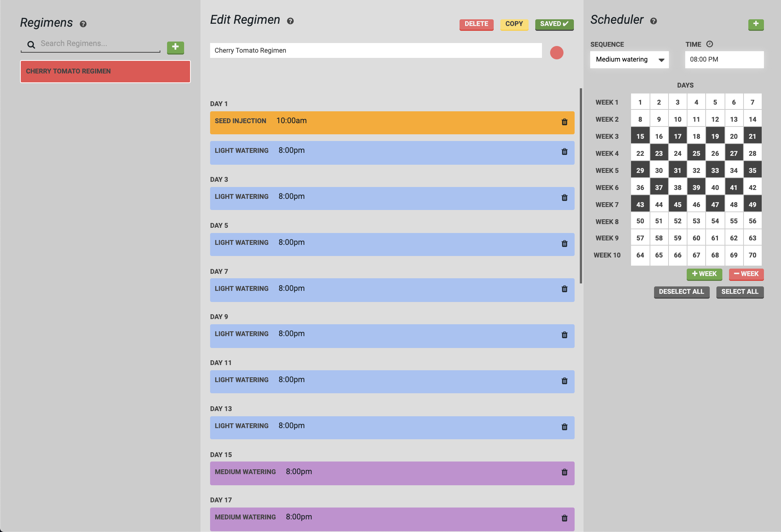The width and height of the screenshot is (781, 532).
Task: Click the red DELETE regimen button
Action: pos(476,24)
